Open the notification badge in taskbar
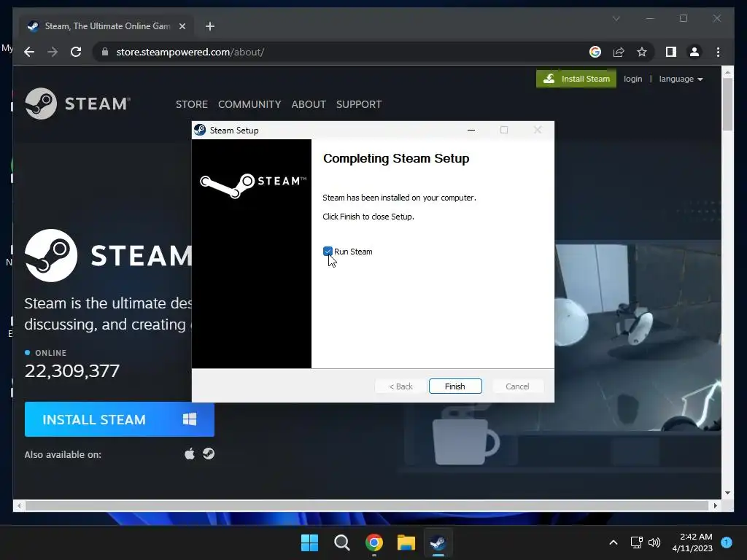The width and height of the screenshot is (747, 560). (x=727, y=542)
